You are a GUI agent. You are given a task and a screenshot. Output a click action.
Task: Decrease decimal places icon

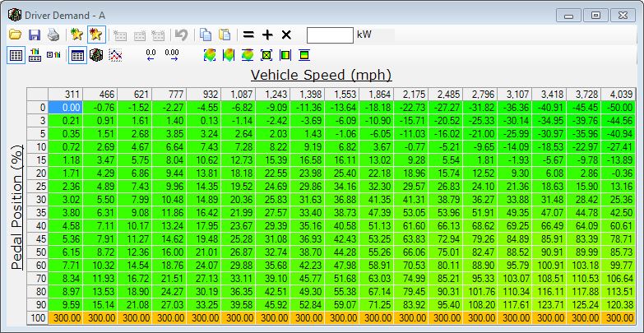click(151, 56)
